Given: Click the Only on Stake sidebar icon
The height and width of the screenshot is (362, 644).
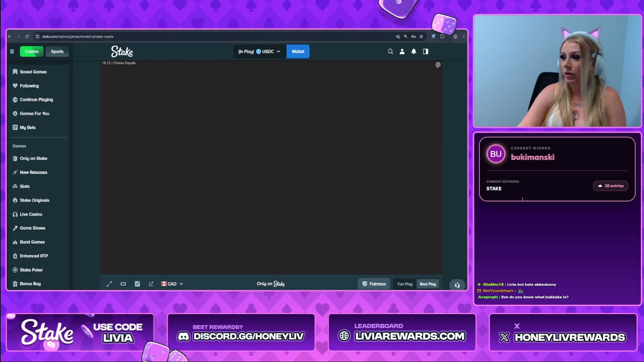Looking at the screenshot, I should (15, 158).
